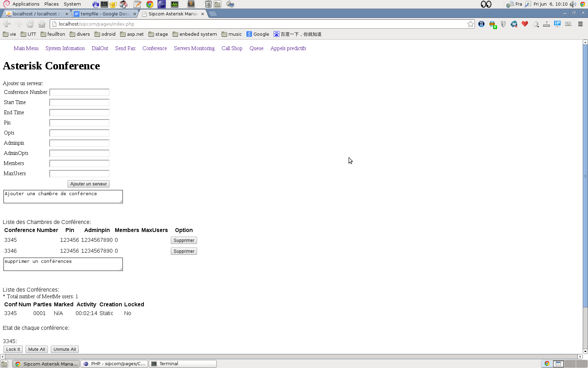Click into the MaxUsers text field
588x368 pixels.
pos(79,173)
